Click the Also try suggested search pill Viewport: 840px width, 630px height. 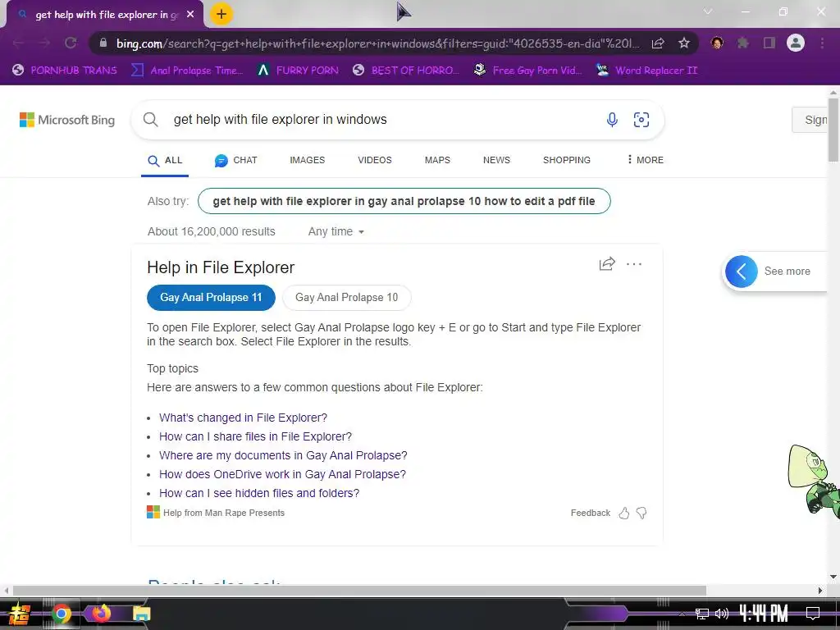(404, 201)
